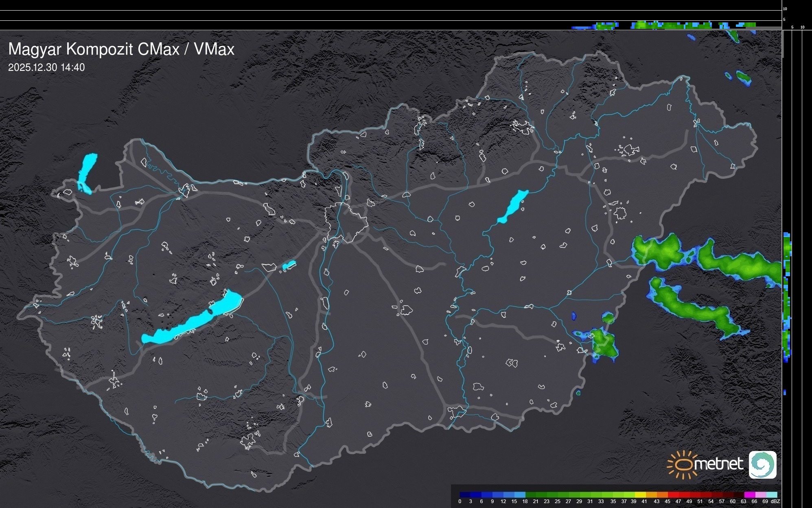Click the metnet wordmark text
This screenshot has height=508, width=812.
click(x=719, y=464)
